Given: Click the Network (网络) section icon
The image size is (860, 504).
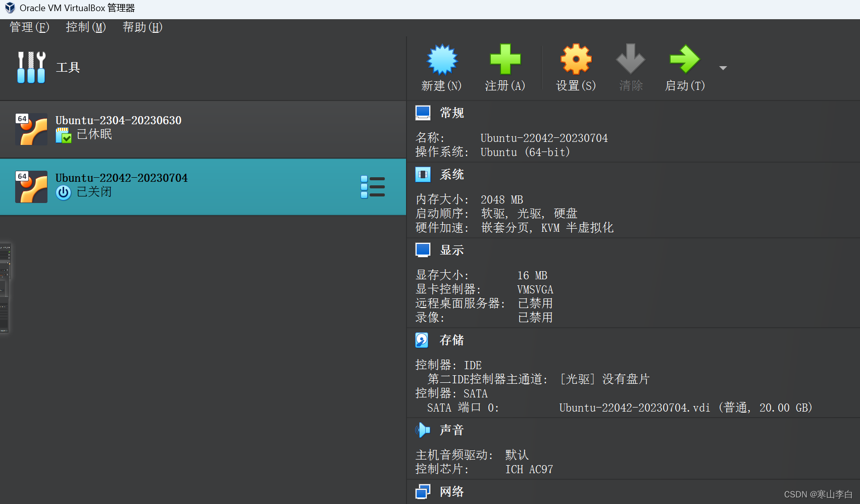Looking at the screenshot, I should [423, 491].
